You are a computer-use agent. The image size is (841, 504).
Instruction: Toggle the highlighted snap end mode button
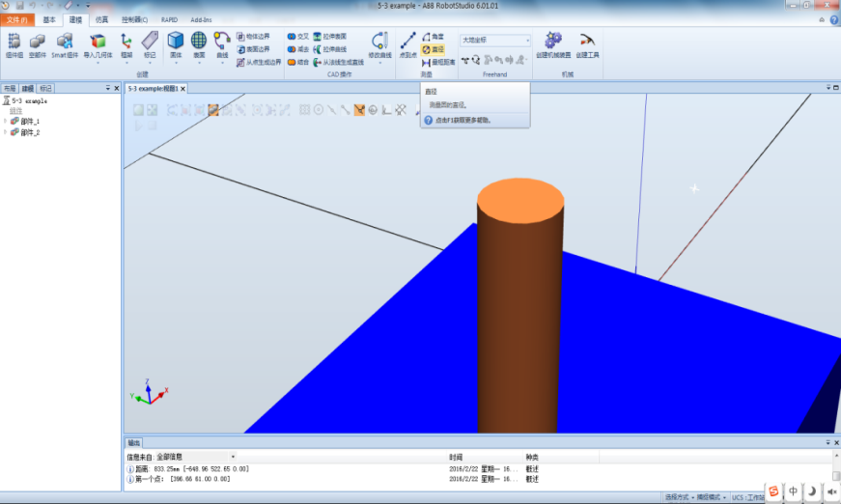click(x=359, y=110)
